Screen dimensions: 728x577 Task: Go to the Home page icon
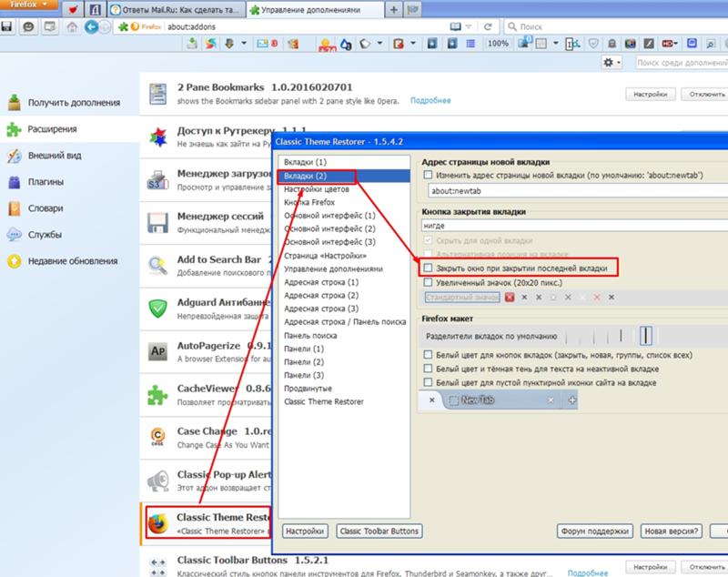72,27
